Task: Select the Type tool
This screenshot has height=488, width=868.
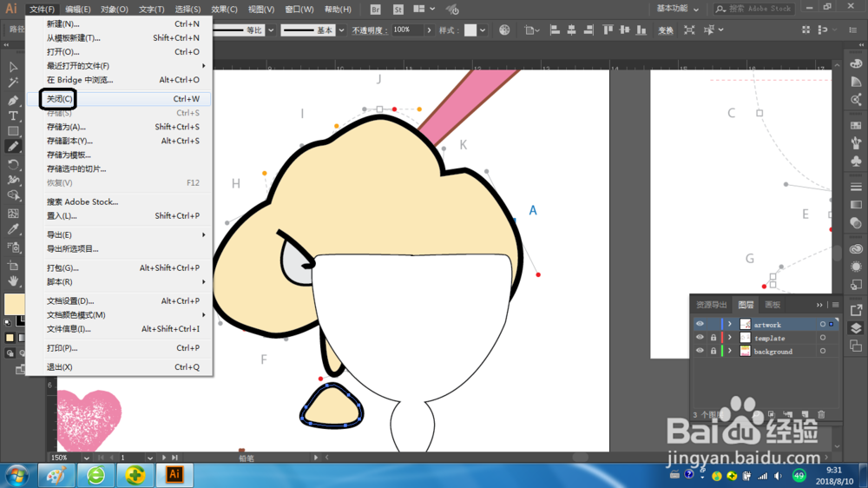Action: tap(13, 115)
